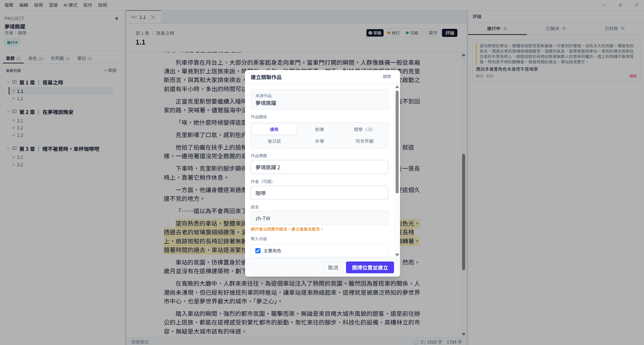Show 已封存 comments tab
This screenshot has width=644, height=345.
click(x=615, y=28)
